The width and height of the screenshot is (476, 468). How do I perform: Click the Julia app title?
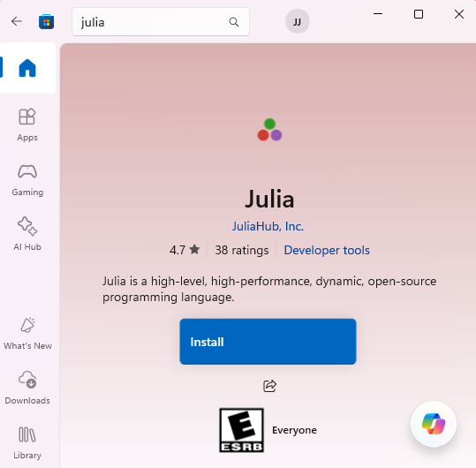click(x=269, y=199)
